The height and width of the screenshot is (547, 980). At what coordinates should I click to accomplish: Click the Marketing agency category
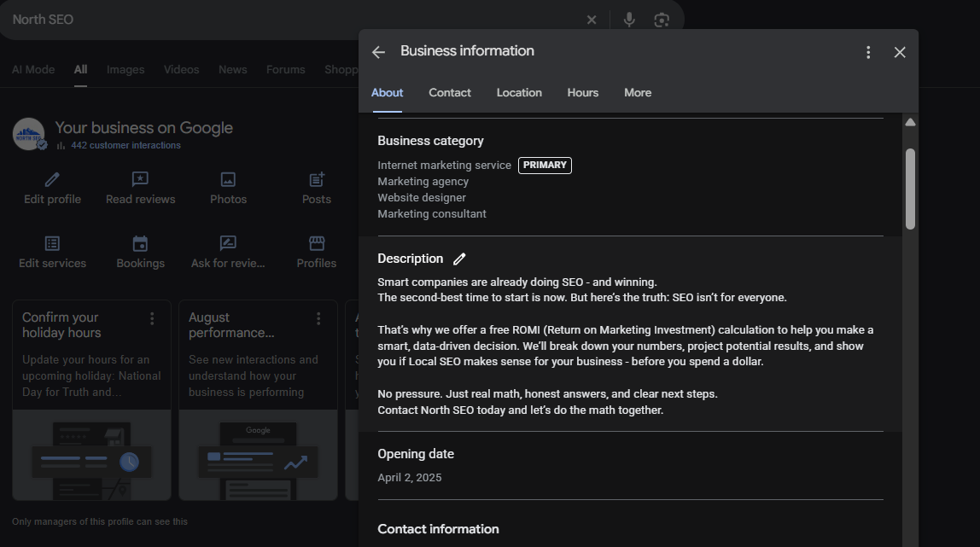coord(423,181)
